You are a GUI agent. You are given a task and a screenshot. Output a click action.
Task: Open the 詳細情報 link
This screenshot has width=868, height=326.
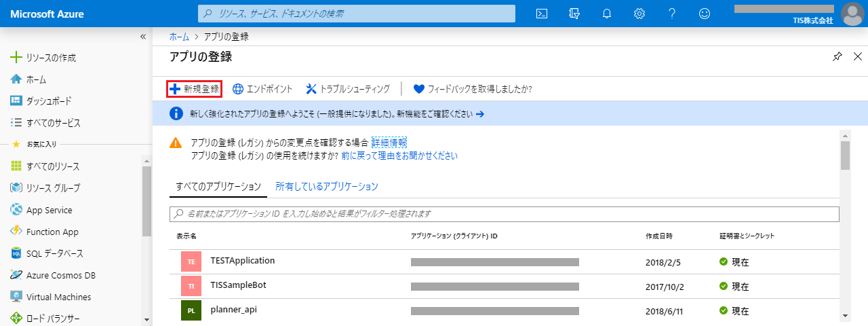tap(389, 143)
